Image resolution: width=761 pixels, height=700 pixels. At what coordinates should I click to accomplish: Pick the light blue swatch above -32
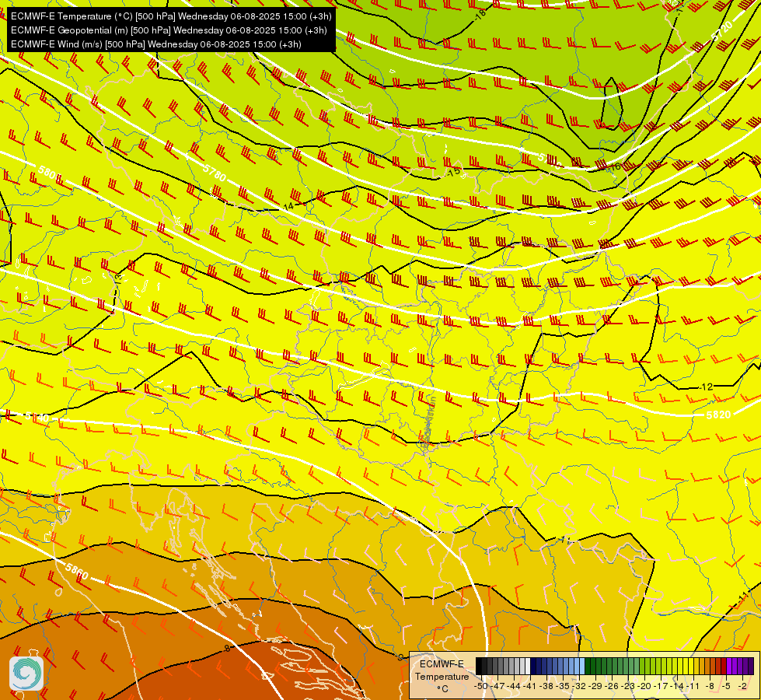click(581, 667)
